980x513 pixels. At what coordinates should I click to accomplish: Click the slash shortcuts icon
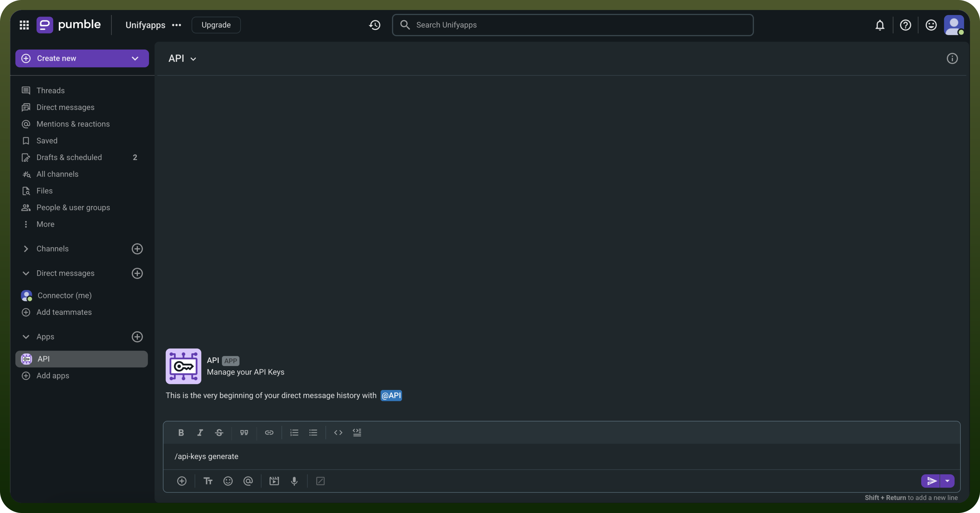(x=321, y=481)
